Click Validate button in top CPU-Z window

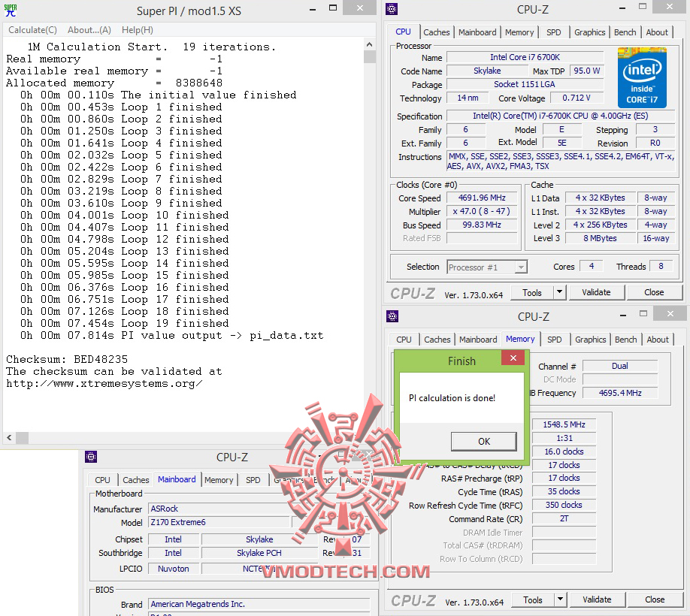tap(596, 292)
